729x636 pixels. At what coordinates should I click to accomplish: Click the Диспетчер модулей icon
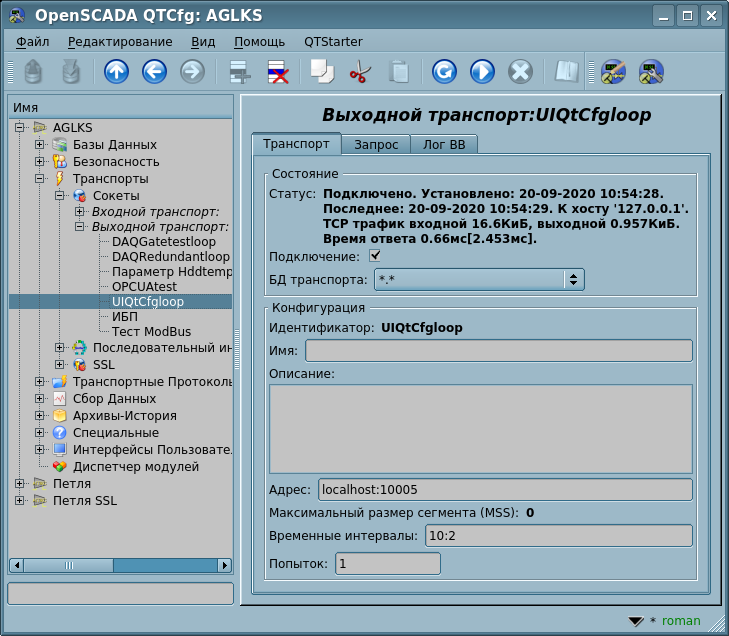click(60, 466)
